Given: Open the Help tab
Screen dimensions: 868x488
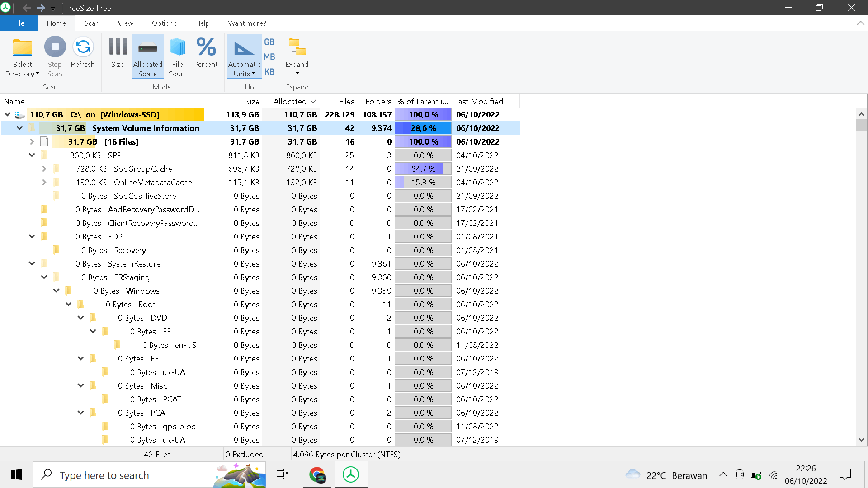Looking at the screenshot, I should point(202,23).
